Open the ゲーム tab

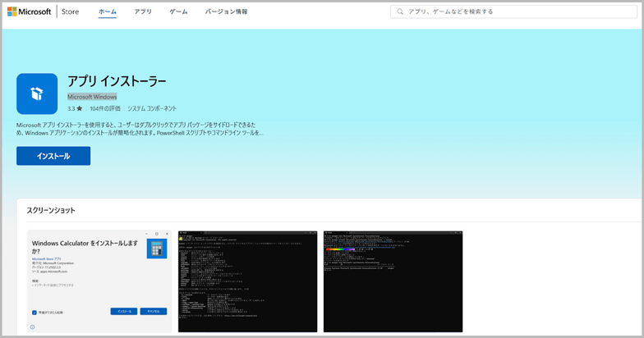pos(179,11)
